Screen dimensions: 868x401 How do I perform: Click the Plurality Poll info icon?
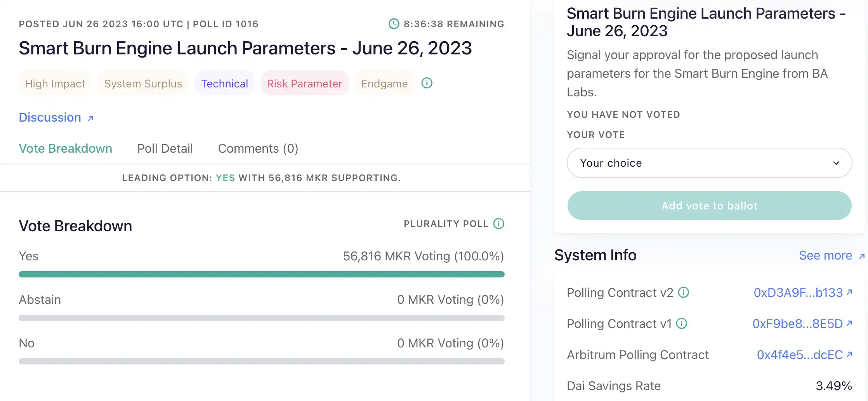(x=498, y=224)
